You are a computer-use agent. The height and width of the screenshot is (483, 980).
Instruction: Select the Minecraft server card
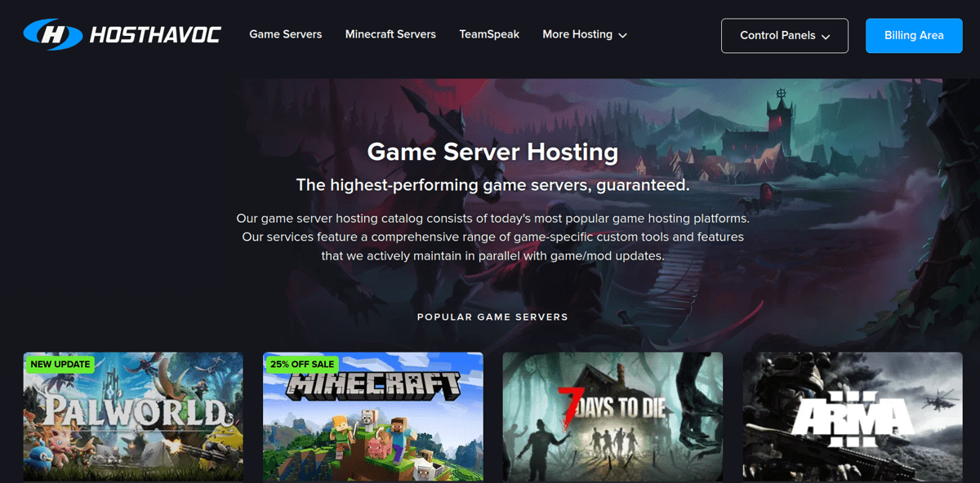pos(373,417)
